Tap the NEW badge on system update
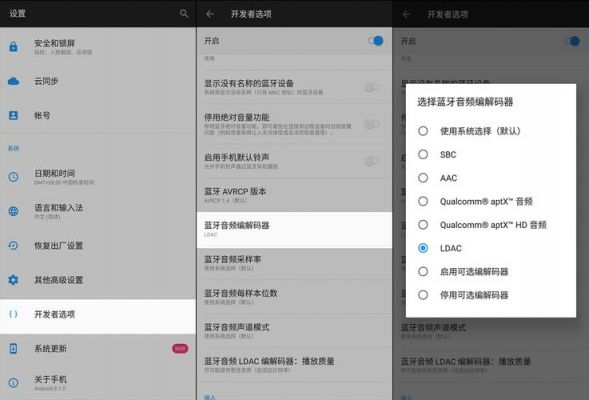Screen dimensions: 589x400 (180, 349)
